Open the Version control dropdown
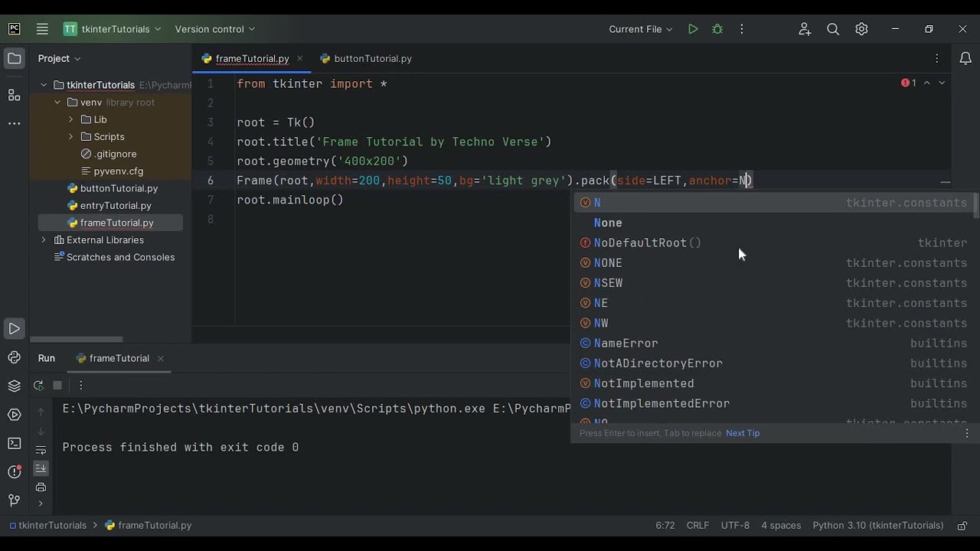 click(x=214, y=29)
